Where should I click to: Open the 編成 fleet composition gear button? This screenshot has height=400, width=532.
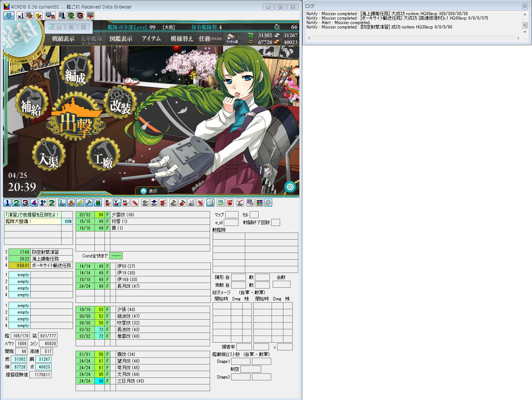coord(76,70)
